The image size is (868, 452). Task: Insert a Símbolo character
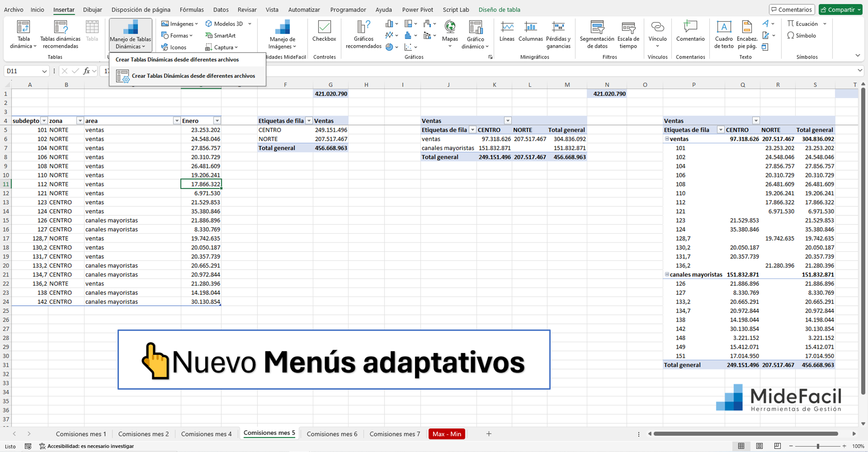pos(802,36)
